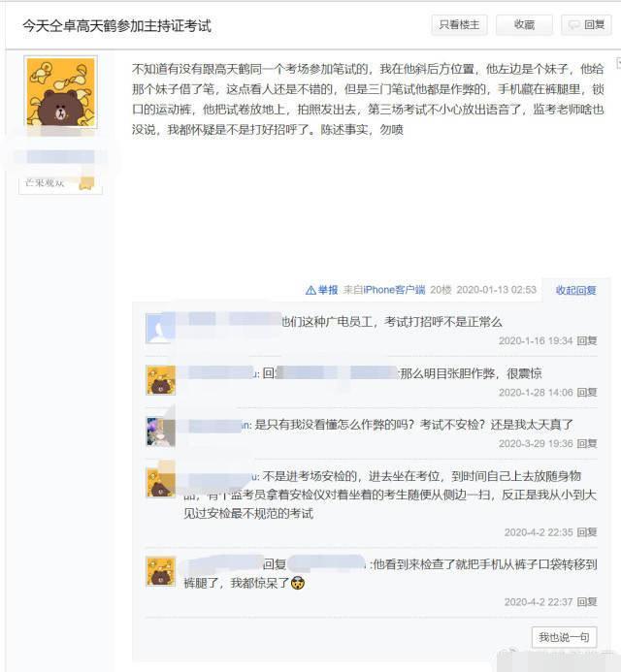
Task: Click the thread title 今天全卓高天鹤参加主持证考试
Action: 116,26
